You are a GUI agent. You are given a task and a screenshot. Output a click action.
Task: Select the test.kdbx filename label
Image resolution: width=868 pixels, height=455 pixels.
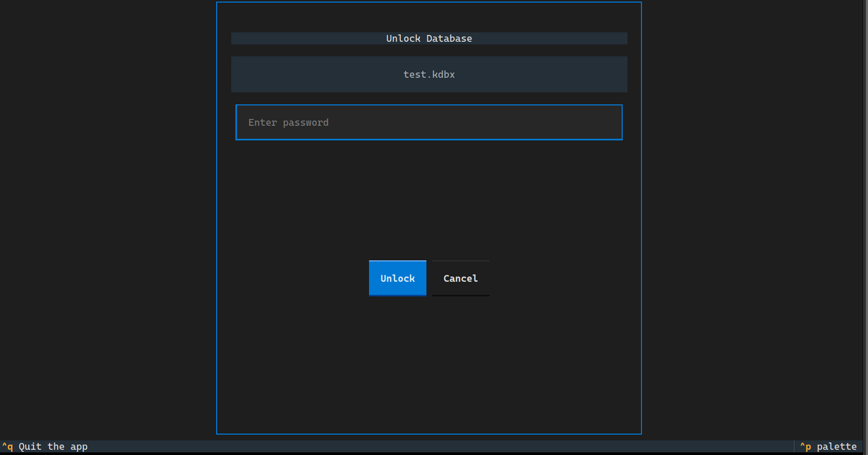pyautogui.click(x=429, y=74)
